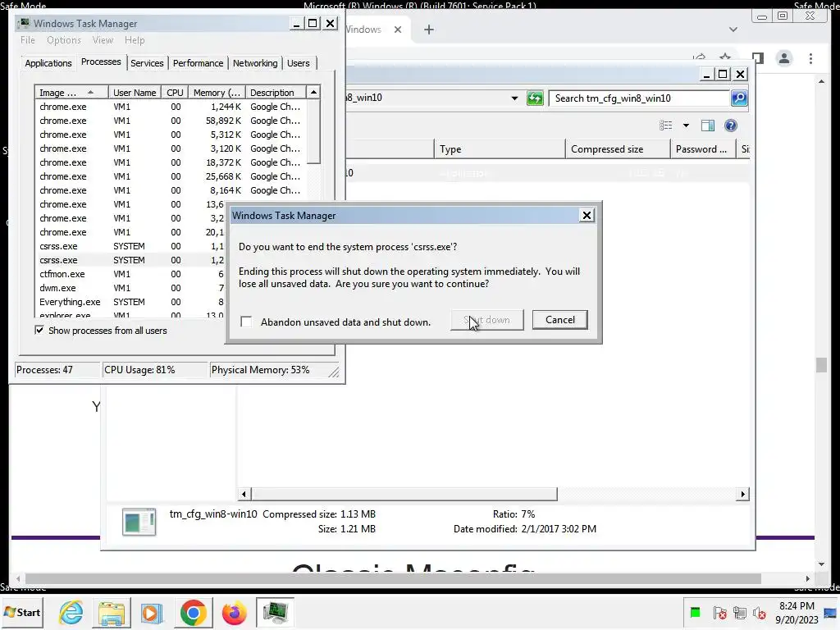
Task: Toggle the Explorer preview pane icon
Action: 708,126
